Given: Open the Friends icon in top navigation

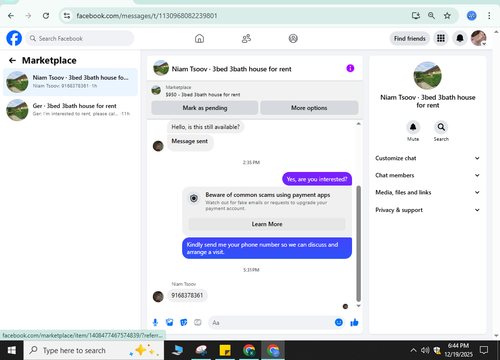Looking at the screenshot, I should [x=246, y=39].
